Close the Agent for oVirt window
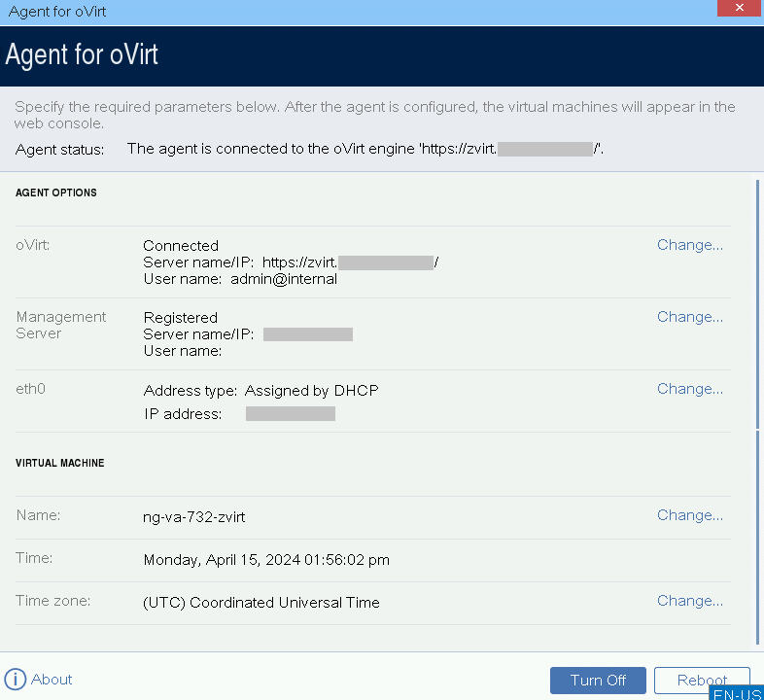This screenshot has width=764, height=700. [x=740, y=8]
